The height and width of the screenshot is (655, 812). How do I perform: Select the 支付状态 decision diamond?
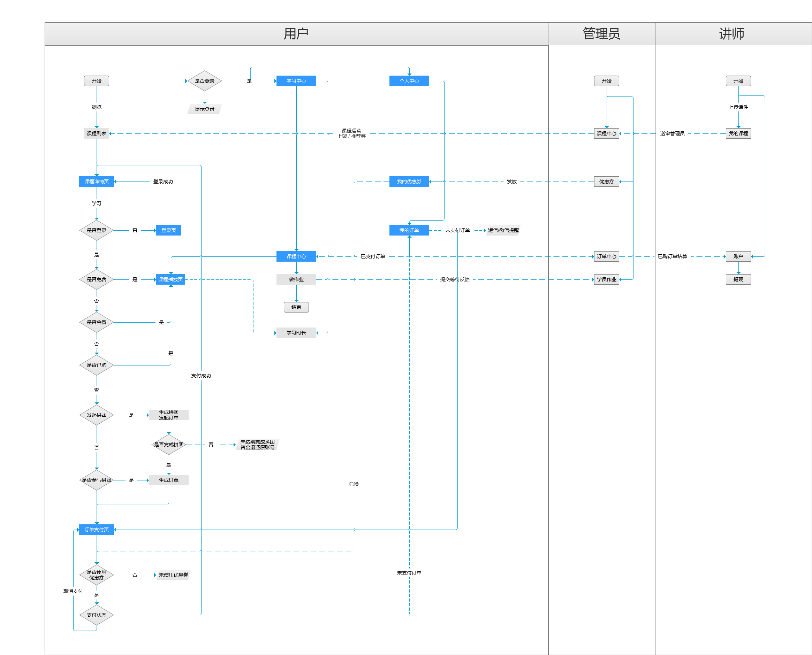[x=96, y=615]
